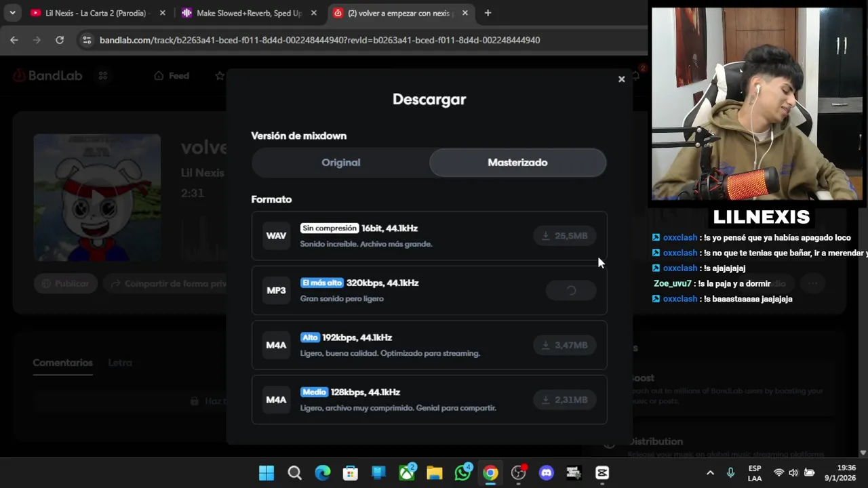Screen dimensions: 868x488
Task: Open WhatsApp from taskbar
Action: tap(463, 472)
